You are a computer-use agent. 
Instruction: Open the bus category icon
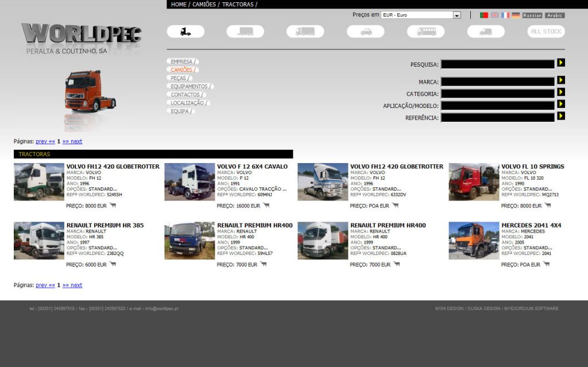point(425,32)
